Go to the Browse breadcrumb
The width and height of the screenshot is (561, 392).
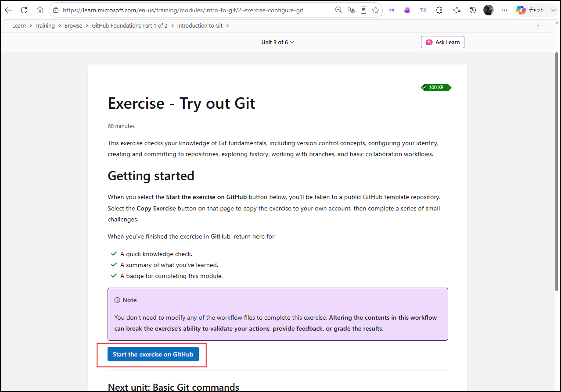(73, 26)
